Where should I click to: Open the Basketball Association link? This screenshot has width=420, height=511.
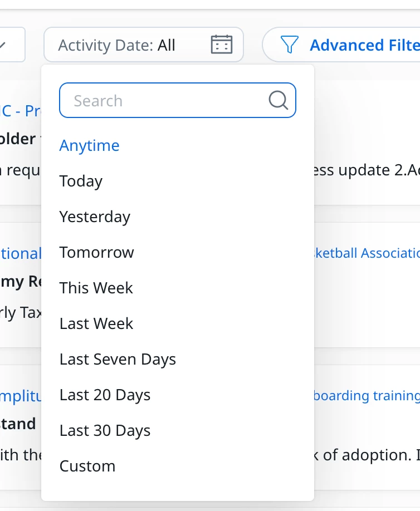pyautogui.click(x=367, y=253)
